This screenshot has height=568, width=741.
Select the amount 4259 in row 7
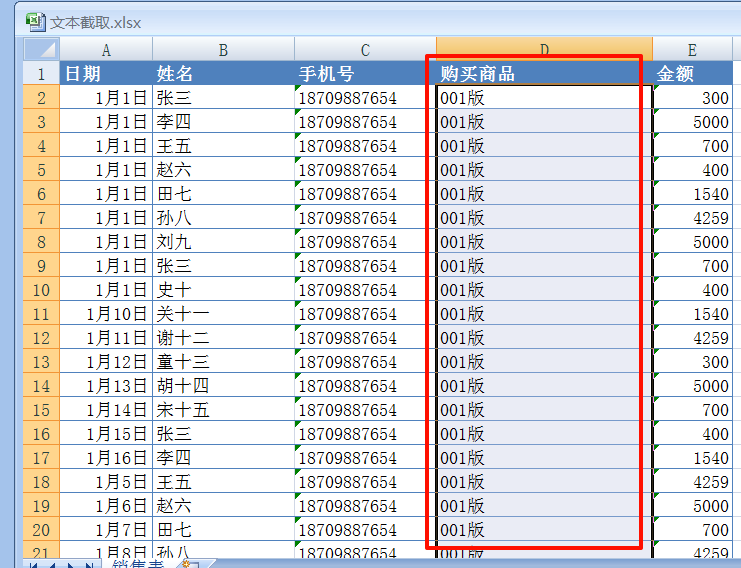click(x=692, y=217)
